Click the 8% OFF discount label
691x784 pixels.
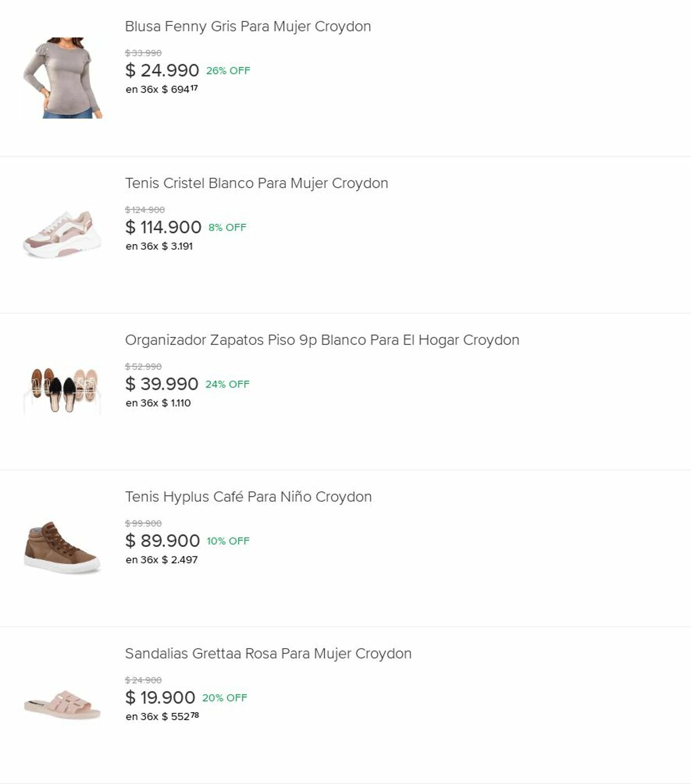click(227, 228)
